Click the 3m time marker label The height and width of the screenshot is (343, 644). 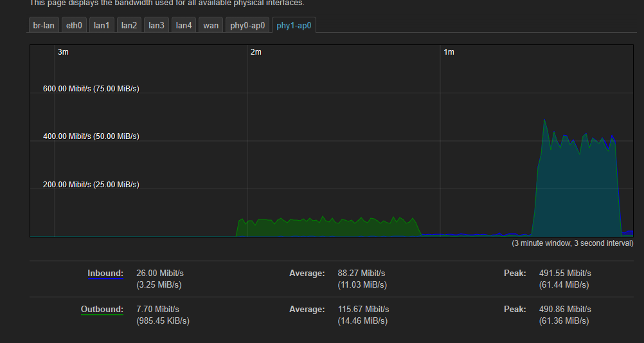click(63, 52)
